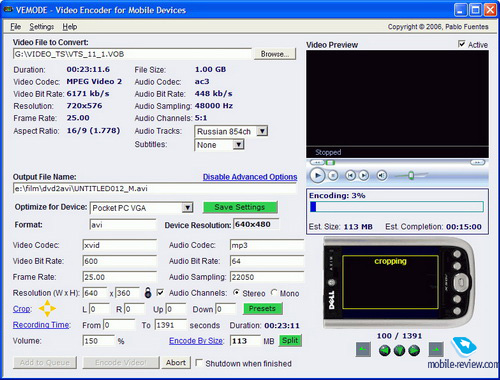The height and width of the screenshot is (380, 500).
Task: Click Disable Advanced Options link
Action: point(250,177)
